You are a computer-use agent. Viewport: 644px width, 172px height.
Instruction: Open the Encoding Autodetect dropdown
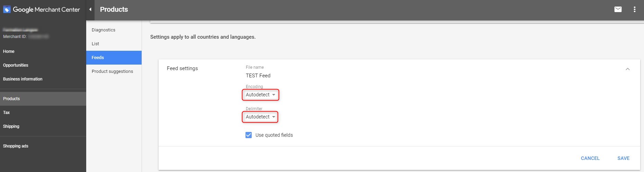[260, 95]
